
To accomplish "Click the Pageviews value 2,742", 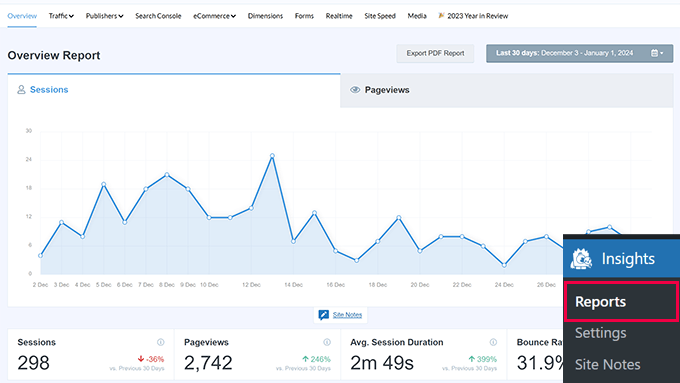I will pyautogui.click(x=208, y=363).
